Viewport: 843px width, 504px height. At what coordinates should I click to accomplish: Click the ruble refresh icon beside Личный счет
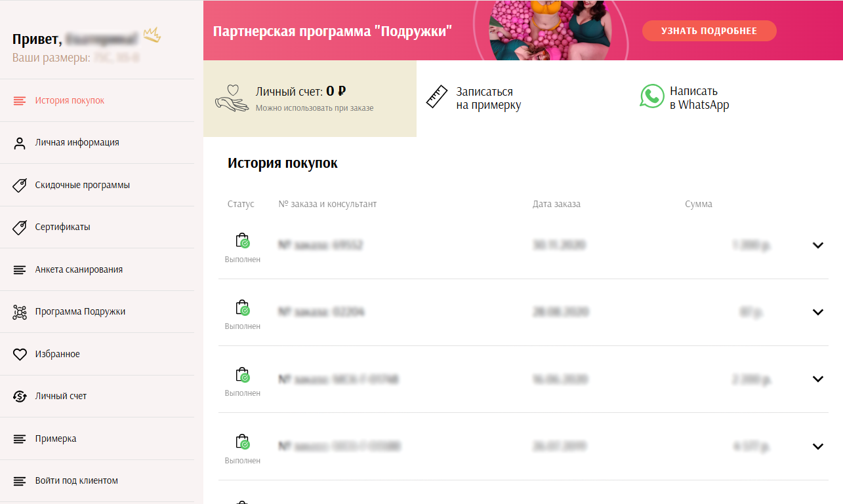(x=20, y=397)
